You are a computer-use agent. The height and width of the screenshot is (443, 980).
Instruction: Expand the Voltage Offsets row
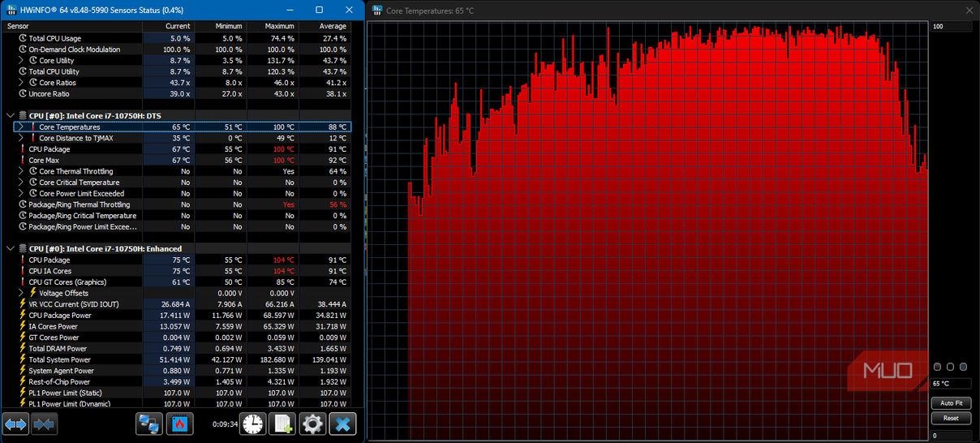click(x=22, y=293)
